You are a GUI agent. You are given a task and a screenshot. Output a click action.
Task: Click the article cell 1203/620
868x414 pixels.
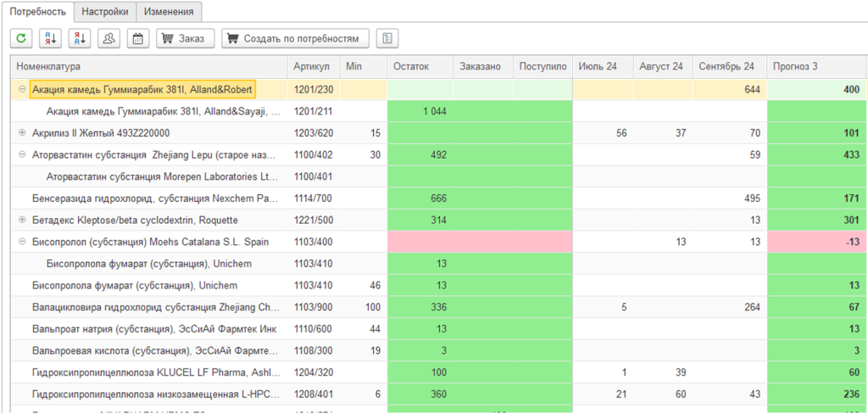point(314,133)
